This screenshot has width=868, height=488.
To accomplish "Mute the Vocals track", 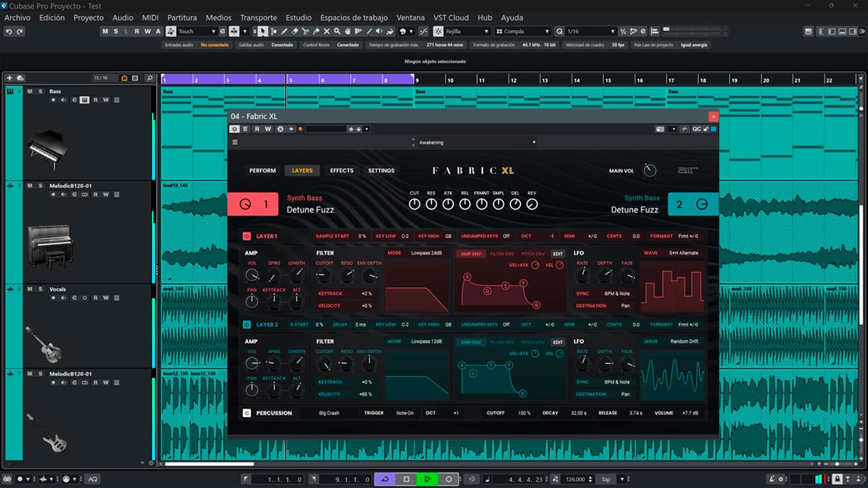I will tap(30, 289).
